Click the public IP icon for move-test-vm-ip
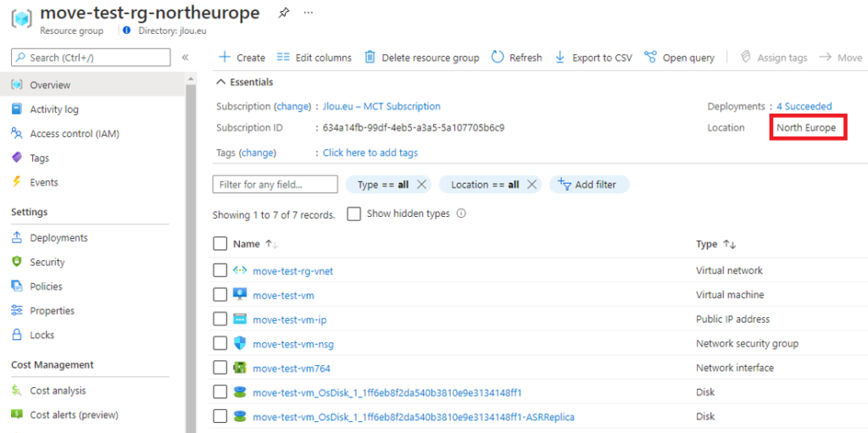Viewport: 868px width, 433px height. pyautogui.click(x=239, y=319)
